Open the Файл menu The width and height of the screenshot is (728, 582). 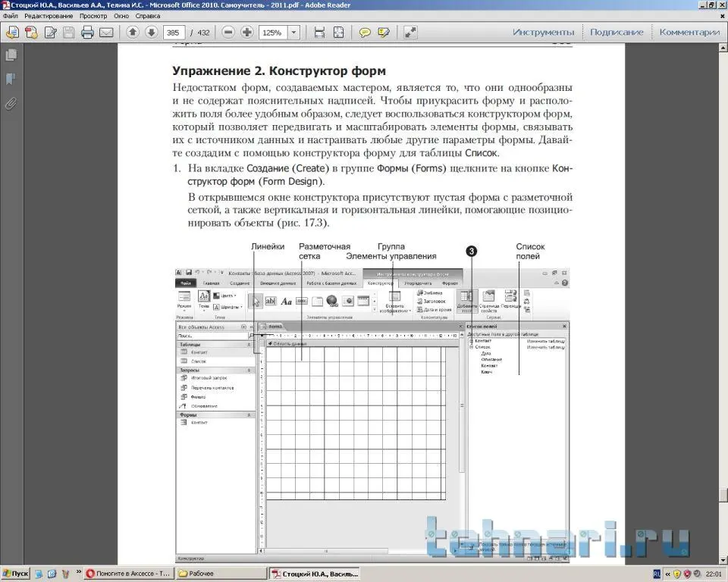point(10,16)
